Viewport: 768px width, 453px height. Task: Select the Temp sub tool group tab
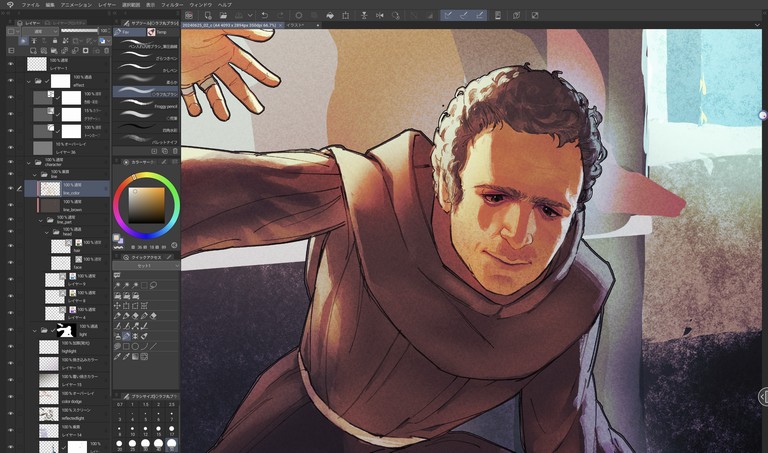(x=163, y=32)
